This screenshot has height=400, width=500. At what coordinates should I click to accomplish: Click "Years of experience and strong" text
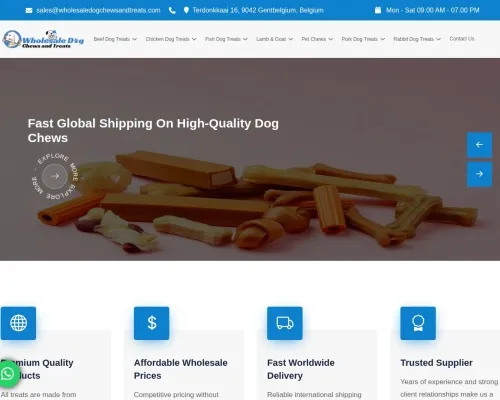[449, 381]
